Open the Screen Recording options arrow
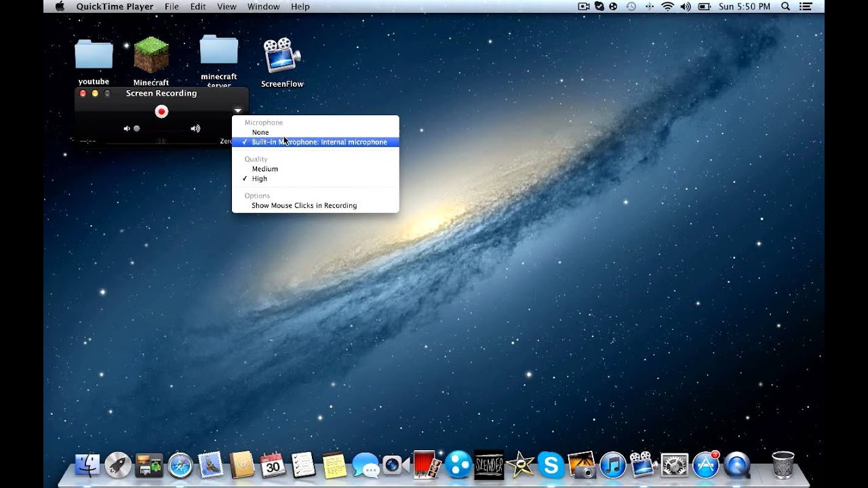The width and height of the screenshot is (868, 488). (237, 110)
